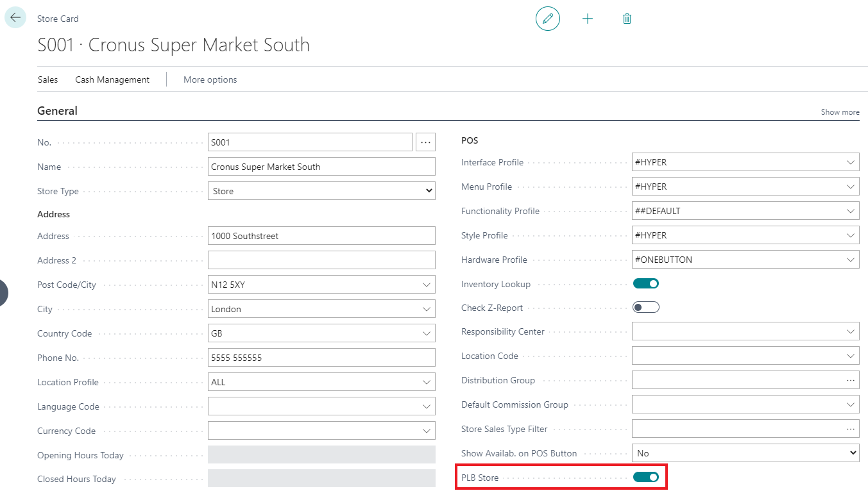The width and height of the screenshot is (868, 500).
Task: Toggle Inventory Lookup switch off
Action: [646, 283]
